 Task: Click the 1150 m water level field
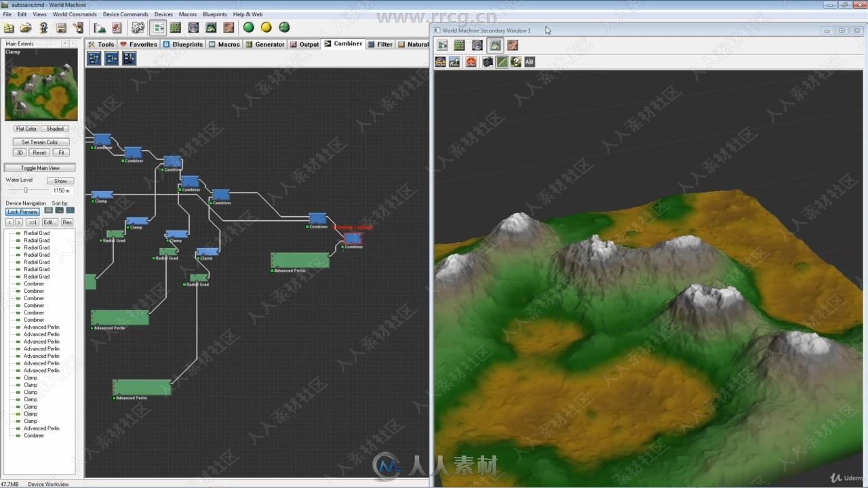pyautogui.click(x=62, y=191)
